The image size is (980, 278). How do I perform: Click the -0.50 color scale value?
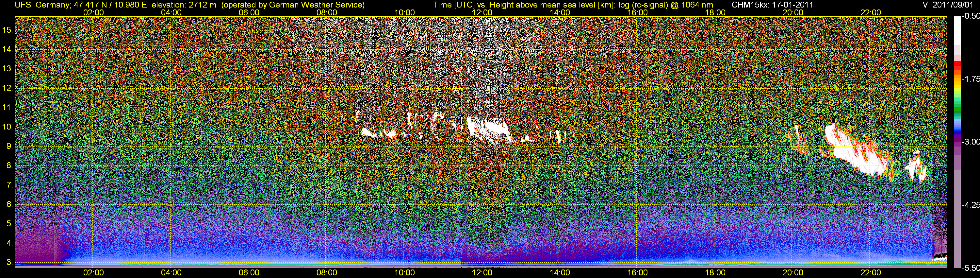(x=971, y=16)
